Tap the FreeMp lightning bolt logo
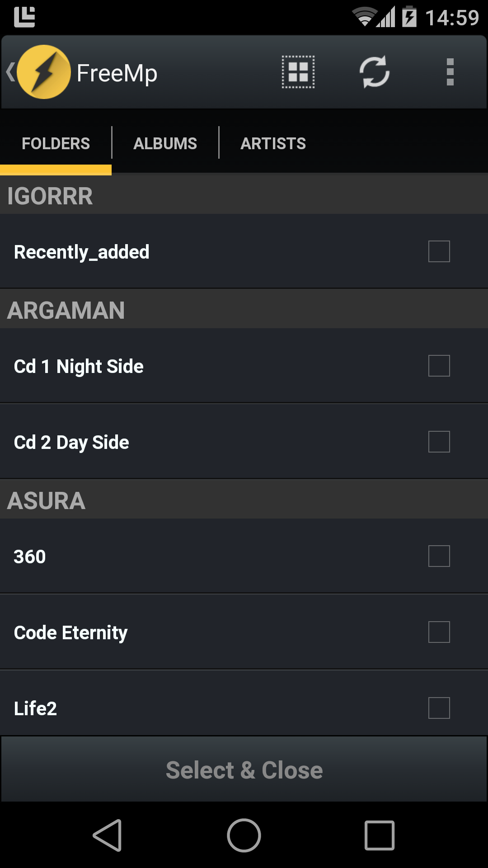The height and width of the screenshot is (868, 488). (43, 72)
